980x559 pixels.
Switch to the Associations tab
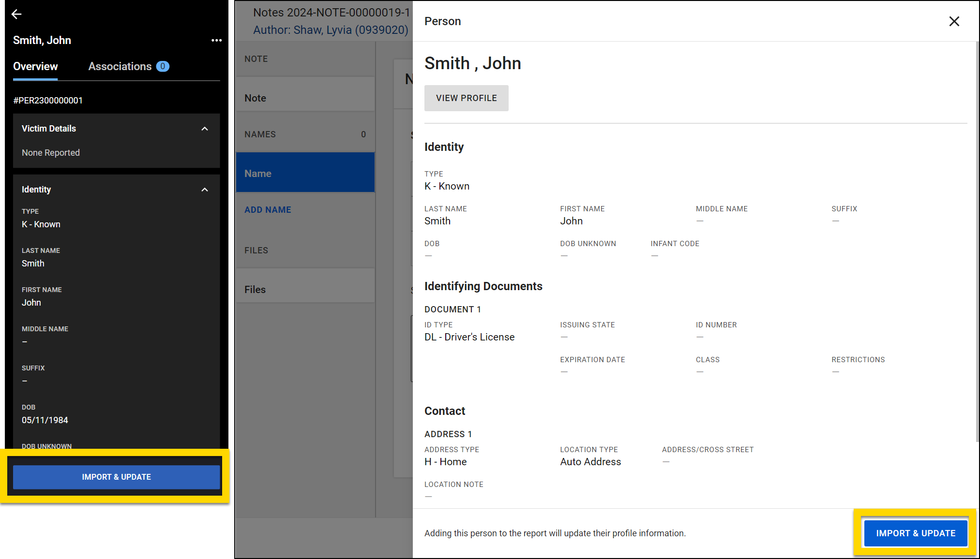[120, 67]
